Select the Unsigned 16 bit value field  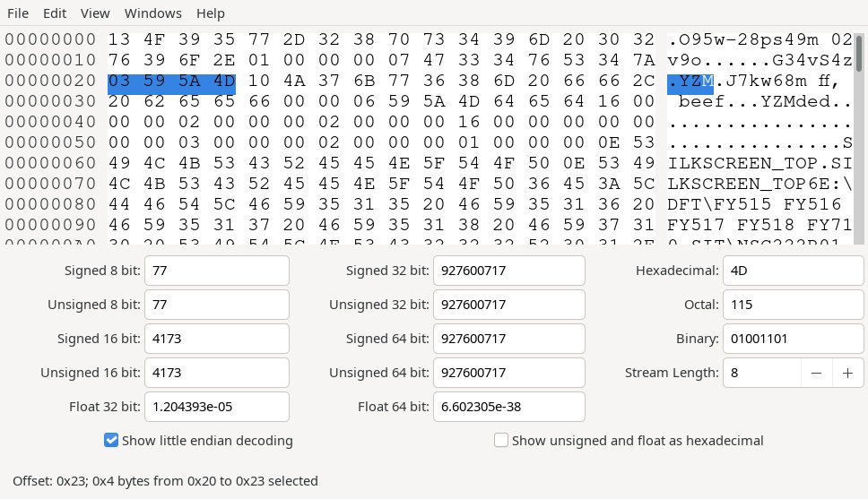coord(216,373)
